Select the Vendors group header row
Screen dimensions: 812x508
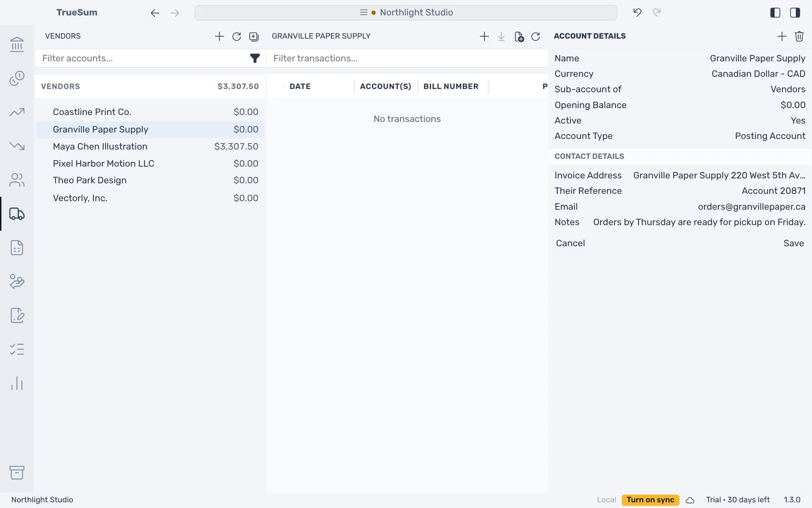pos(150,86)
